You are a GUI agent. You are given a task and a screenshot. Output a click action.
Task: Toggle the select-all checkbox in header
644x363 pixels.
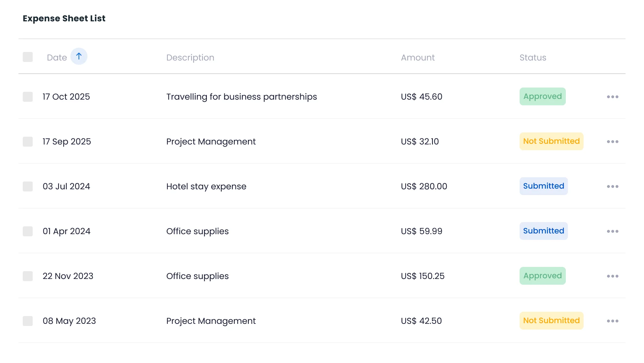click(x=28, y=57)
